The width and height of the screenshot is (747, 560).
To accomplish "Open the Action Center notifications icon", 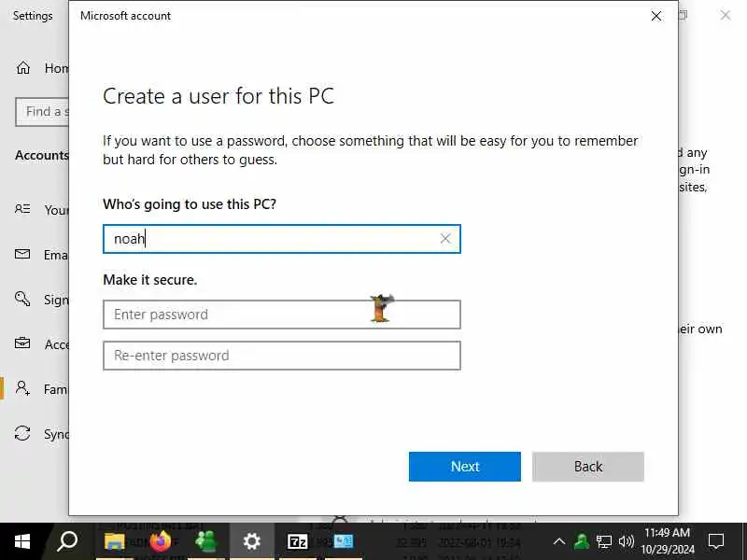I will click(716, 541).
